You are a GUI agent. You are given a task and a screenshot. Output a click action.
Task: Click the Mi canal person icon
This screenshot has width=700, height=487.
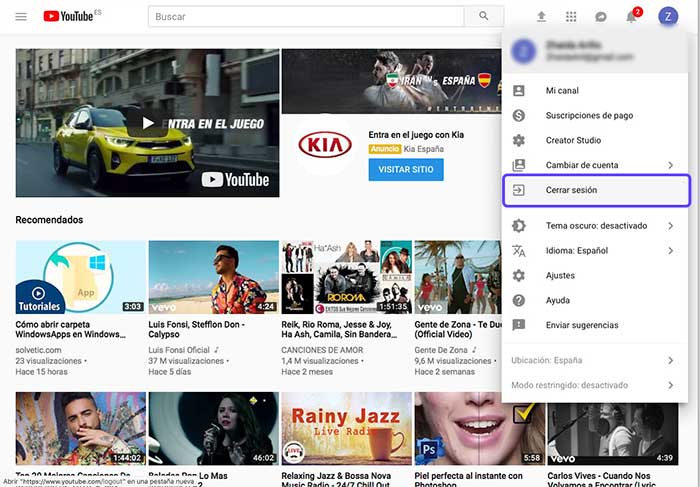[x=519, y=91]
